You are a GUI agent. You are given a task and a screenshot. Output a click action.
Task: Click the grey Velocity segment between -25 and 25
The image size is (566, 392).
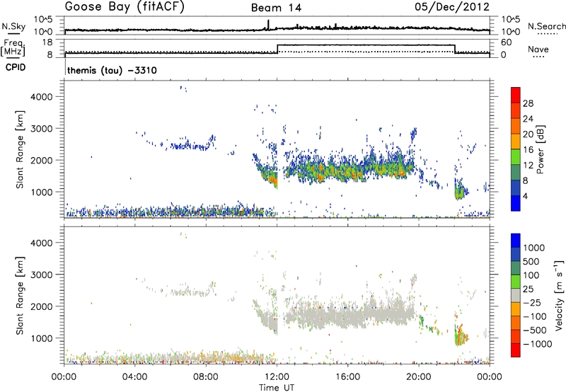(x=516, y=296)
